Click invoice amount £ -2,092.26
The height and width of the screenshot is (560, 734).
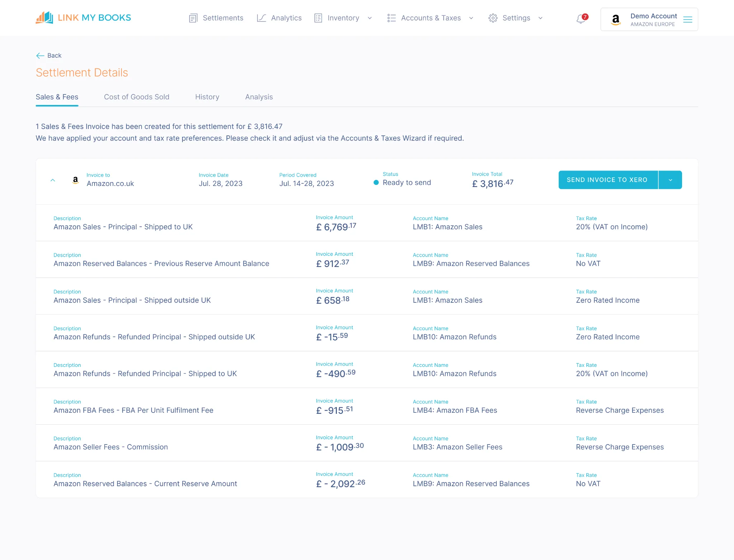[x=340, y=484]
